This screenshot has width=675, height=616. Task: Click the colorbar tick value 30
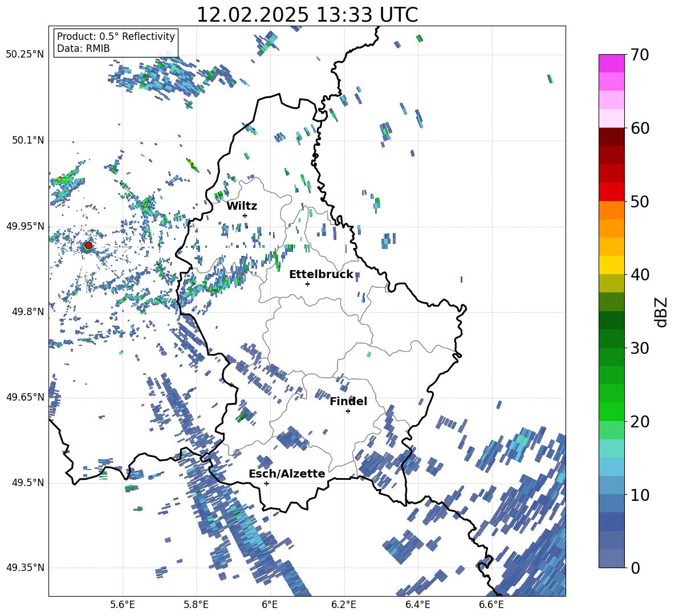640,348
